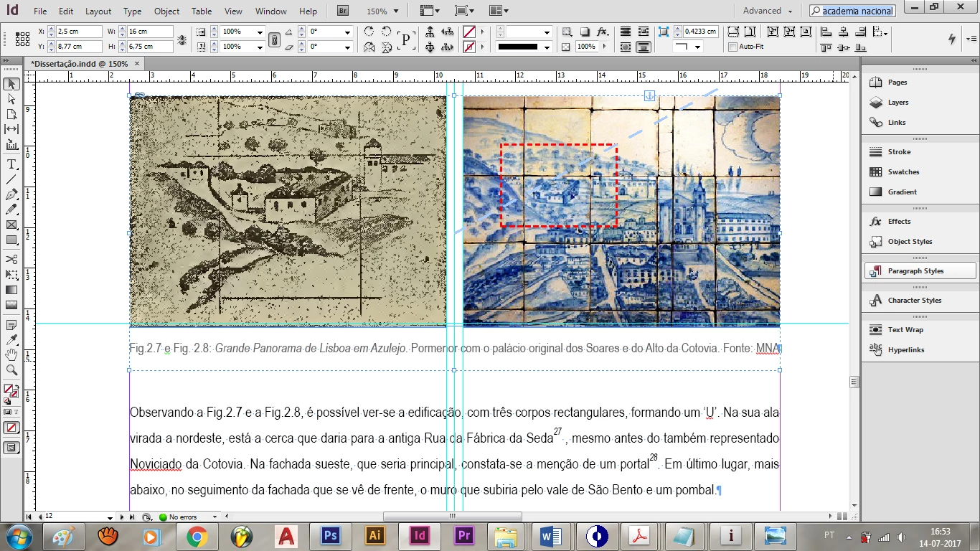Select the Rectangle tool
980x551 pixels.
11,240
